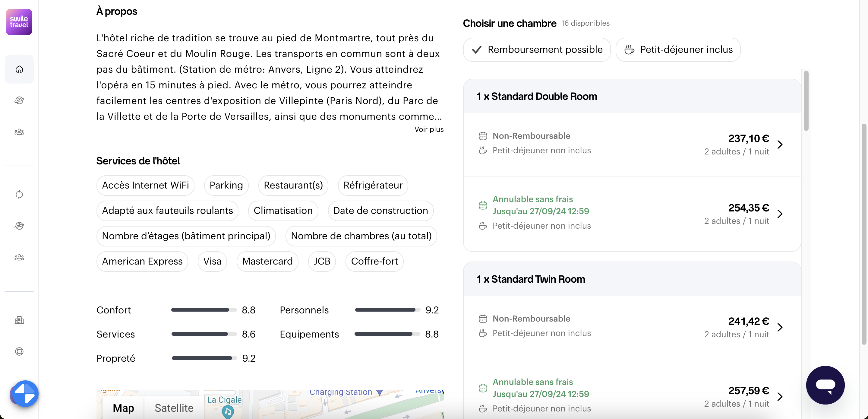Click the Swile Travel logo

click(19, 22)
